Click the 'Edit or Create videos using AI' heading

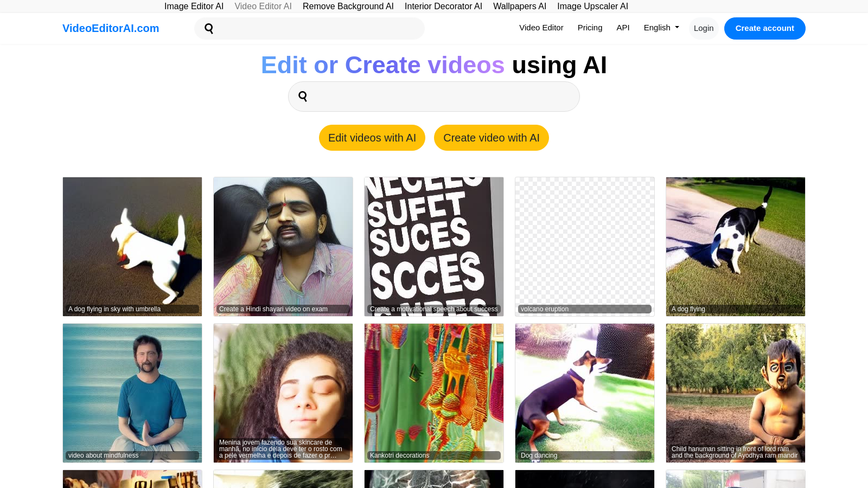click(x=434, y=65)
